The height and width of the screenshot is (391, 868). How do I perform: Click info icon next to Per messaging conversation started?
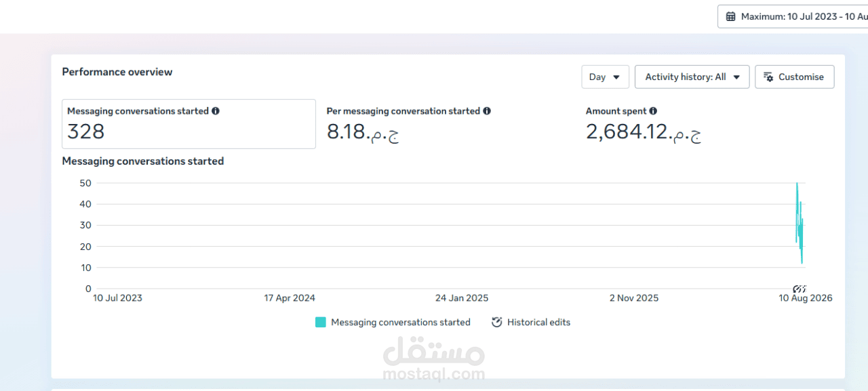pyautogui.click(x=487, y=110)
